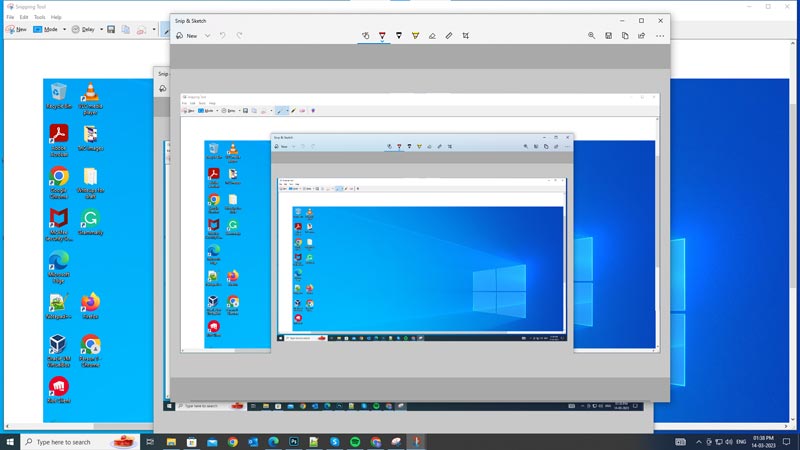Select the red Ballpoint pen in front Snip & Sketch
800x450 pixels.
point(382,36)
